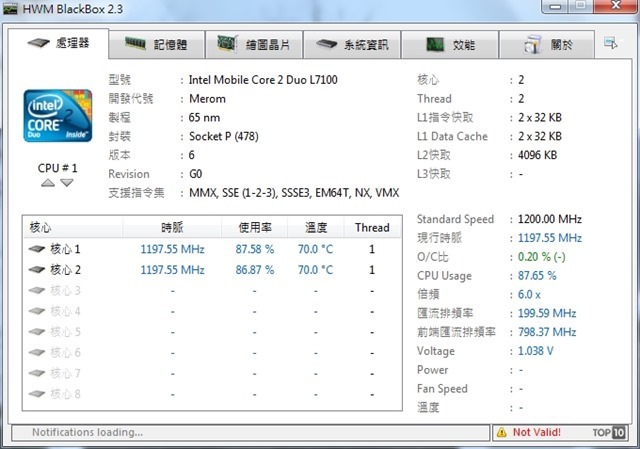The image size is (640, 449).
Task: Click the MMX, SSE instruction set text
Action: click(294, 193)
